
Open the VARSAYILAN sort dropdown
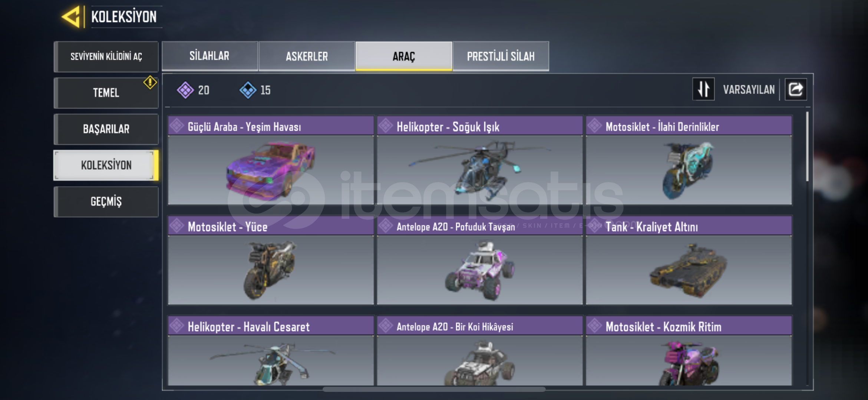click(749, 90)
